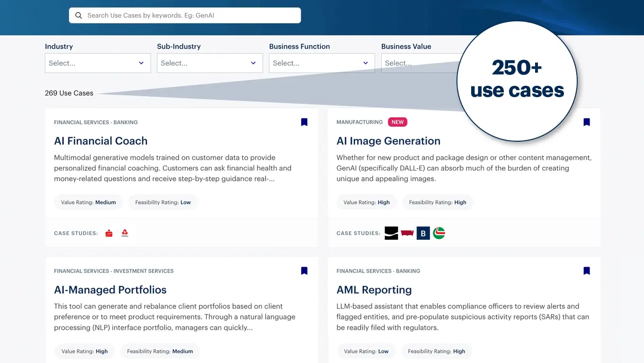Screen dimensions: 644x363
Task: Expand the Industry dropdown
Action: [98, 63]
